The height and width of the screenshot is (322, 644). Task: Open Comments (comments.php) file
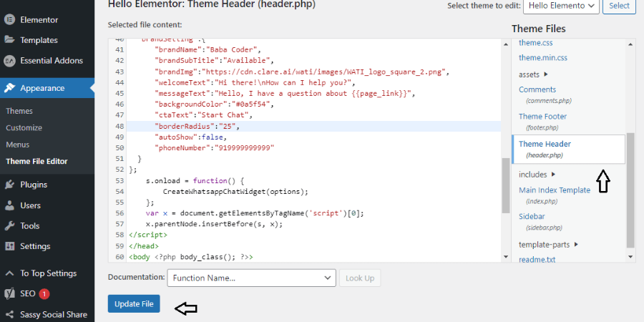coord(537,89)
